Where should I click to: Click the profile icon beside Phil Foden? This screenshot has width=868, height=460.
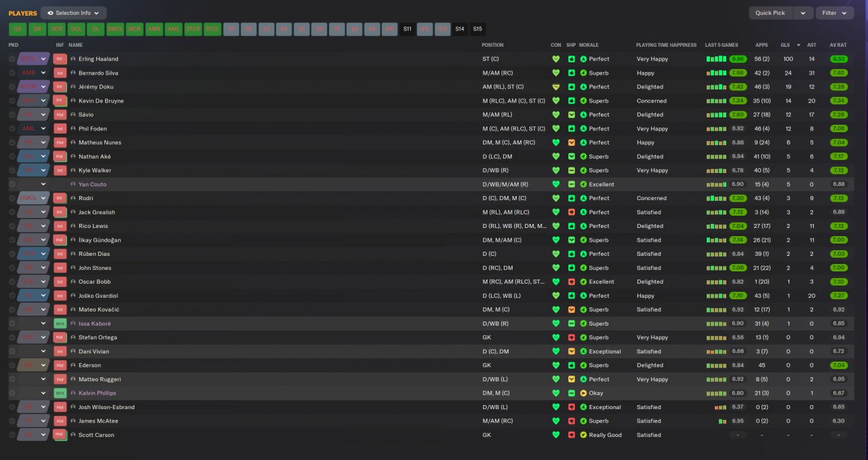[x=73, y=129]
